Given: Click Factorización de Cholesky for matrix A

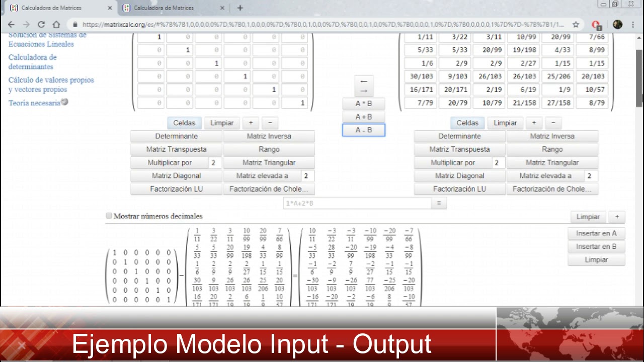Looking at the screenshot, I should pyautogui.click(x=269, y=189).
